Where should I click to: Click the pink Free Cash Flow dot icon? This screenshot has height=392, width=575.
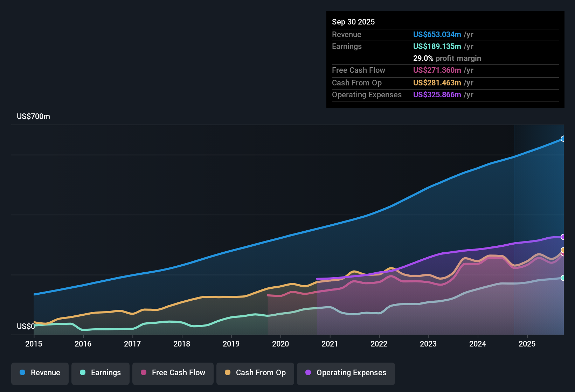pos(144,373)
